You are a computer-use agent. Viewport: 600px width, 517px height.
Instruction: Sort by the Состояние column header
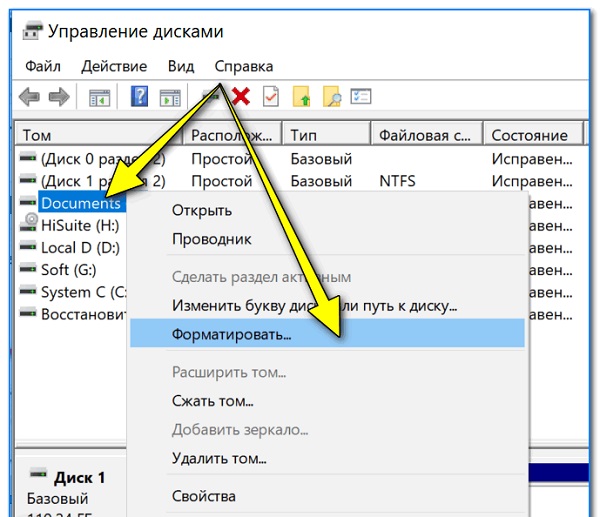pyautogui.click(x=533, y=135)
